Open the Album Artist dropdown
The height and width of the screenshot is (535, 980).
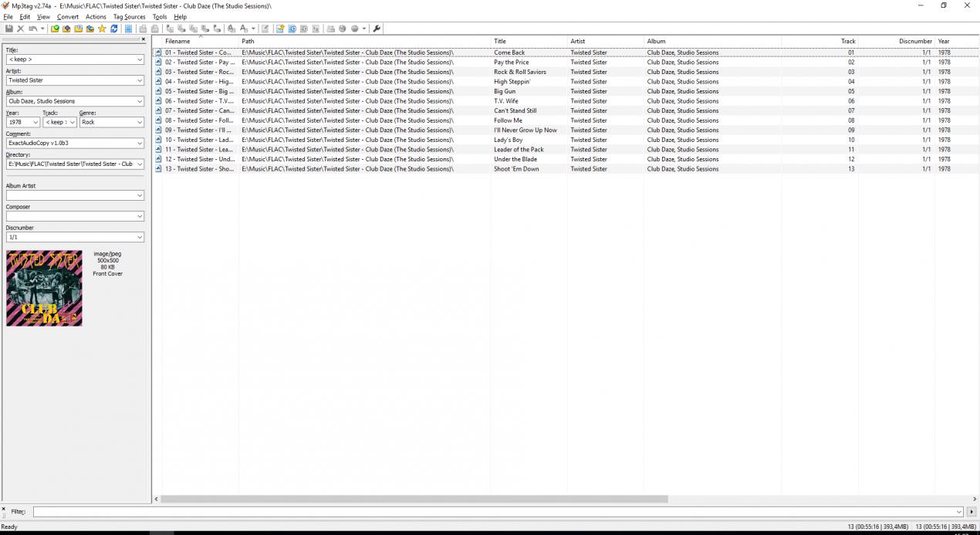point(140,195)
